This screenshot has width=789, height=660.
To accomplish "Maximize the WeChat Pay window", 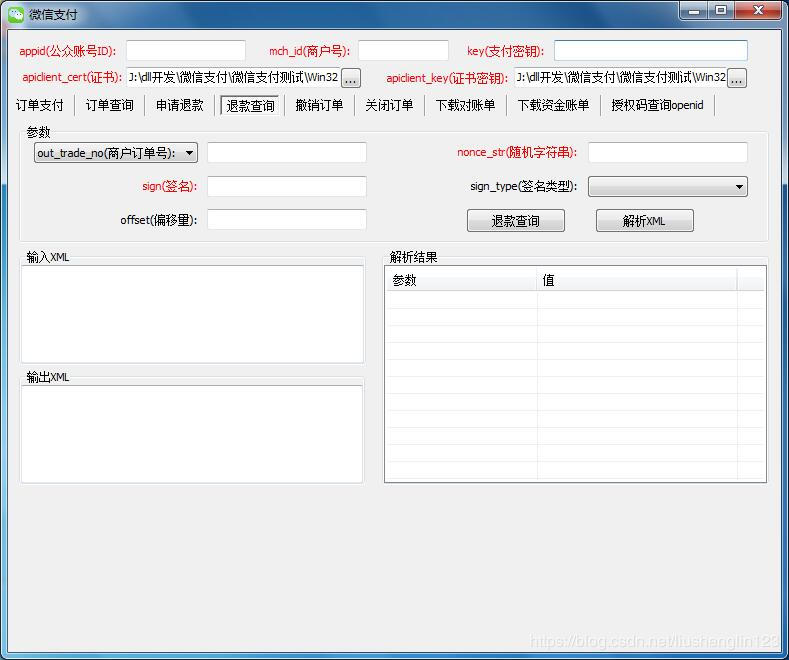I will tap(721, 11).
